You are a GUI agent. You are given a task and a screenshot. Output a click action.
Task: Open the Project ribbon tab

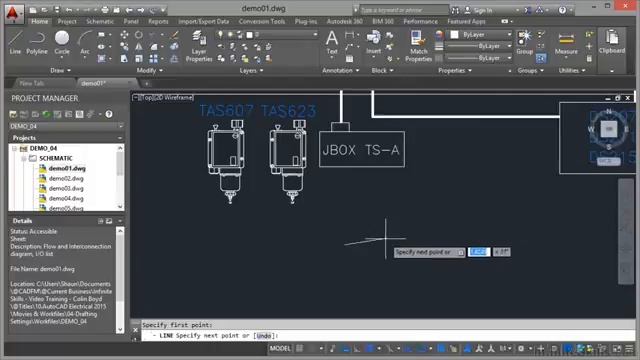click(67, 21)
